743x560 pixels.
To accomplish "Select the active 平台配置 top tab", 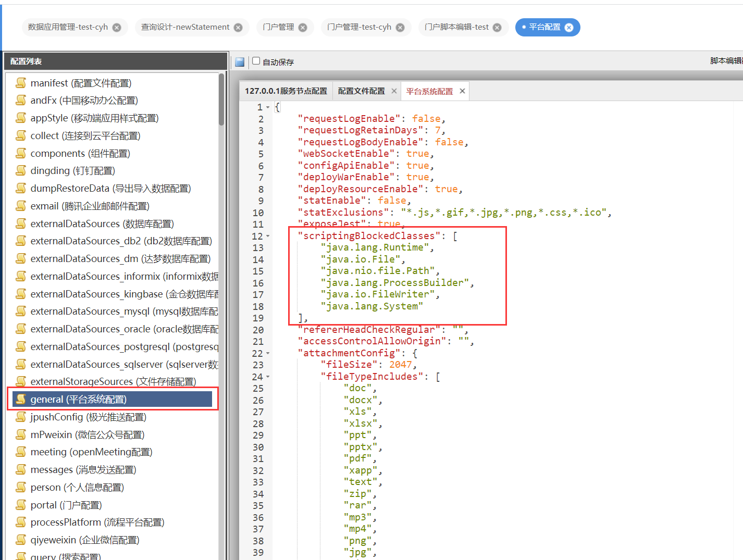I will (x=544, y=27).
